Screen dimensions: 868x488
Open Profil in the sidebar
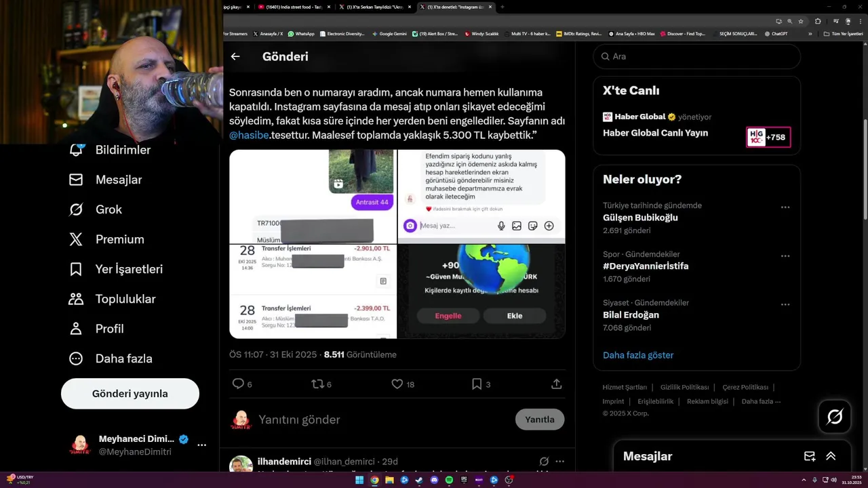tap(97, 329)
